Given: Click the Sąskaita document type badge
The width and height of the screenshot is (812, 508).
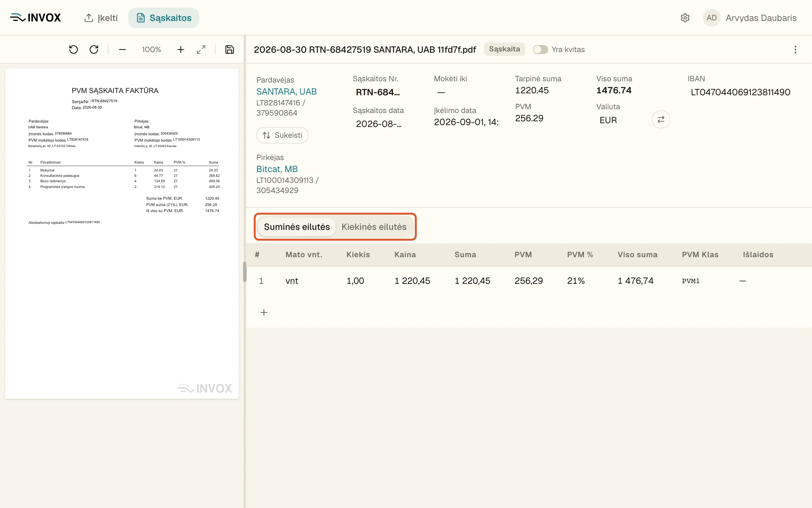Looking at the screenshot, I should 504,49.
